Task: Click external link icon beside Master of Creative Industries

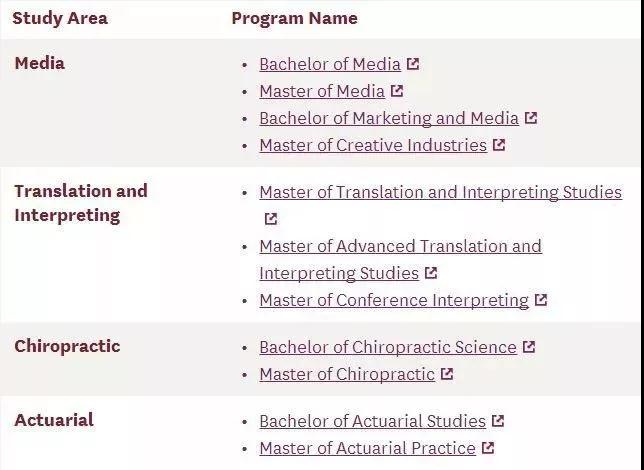Action: pos(499,145)
